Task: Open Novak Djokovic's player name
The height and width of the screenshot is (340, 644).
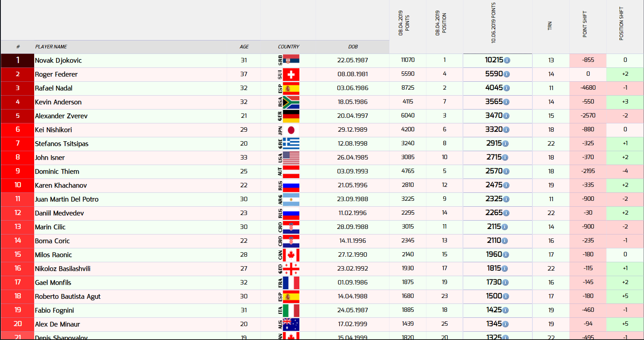Action: pos(58,60)
